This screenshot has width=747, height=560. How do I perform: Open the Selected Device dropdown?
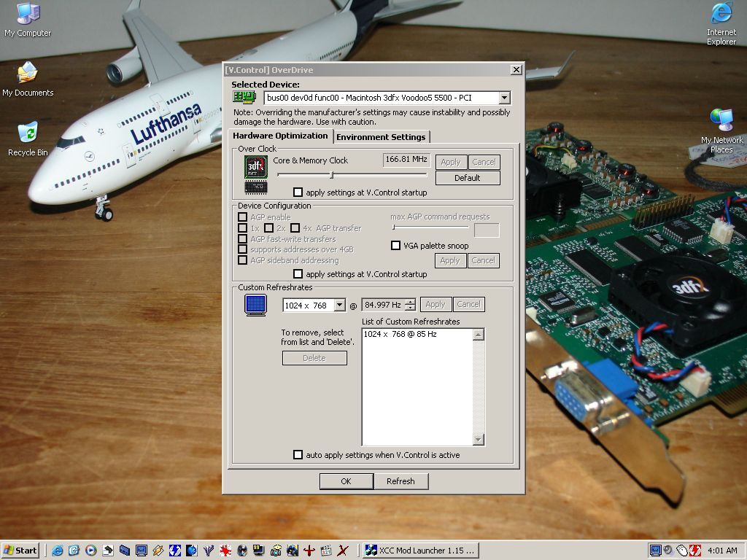pos(504,98)
